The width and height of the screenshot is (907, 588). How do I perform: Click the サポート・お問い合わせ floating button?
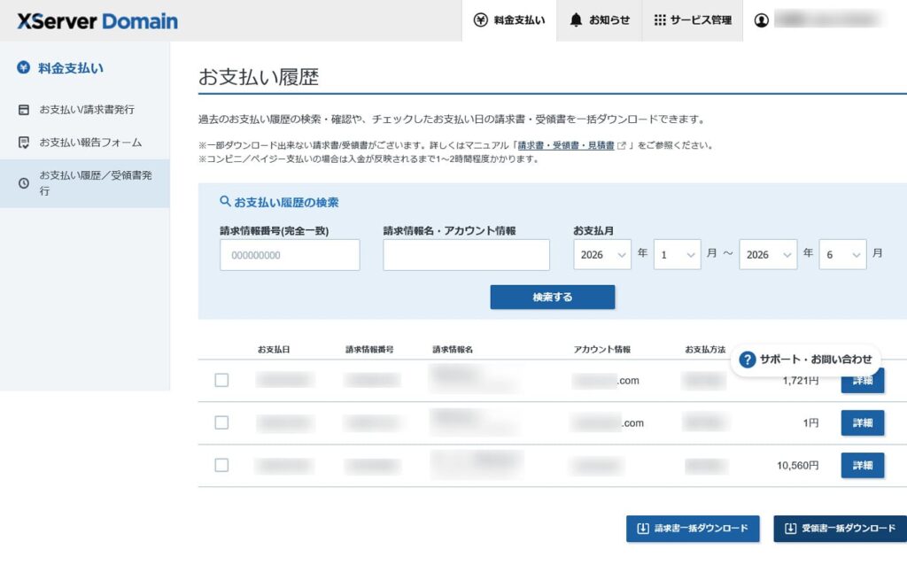coord(806,360)
